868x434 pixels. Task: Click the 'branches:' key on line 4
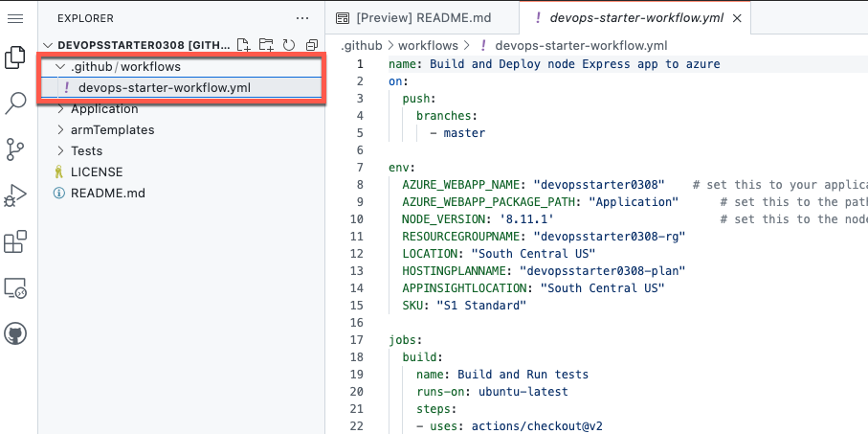point(447,115)
